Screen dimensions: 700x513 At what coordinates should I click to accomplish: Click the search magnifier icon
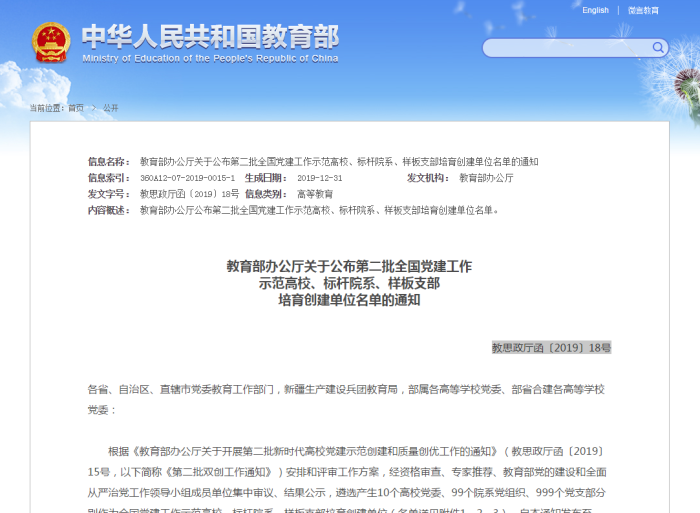click(658, 47)
